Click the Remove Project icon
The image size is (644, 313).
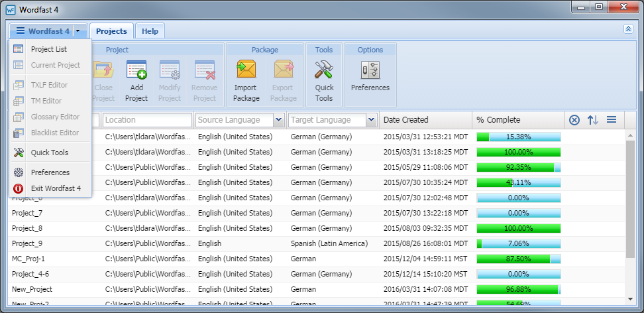[205, 70]
